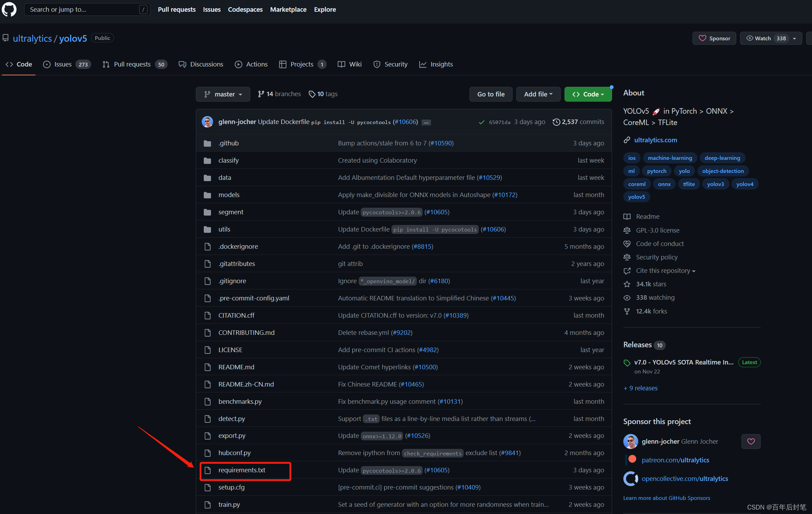Open the Projects tab

(x=302, y=64)
